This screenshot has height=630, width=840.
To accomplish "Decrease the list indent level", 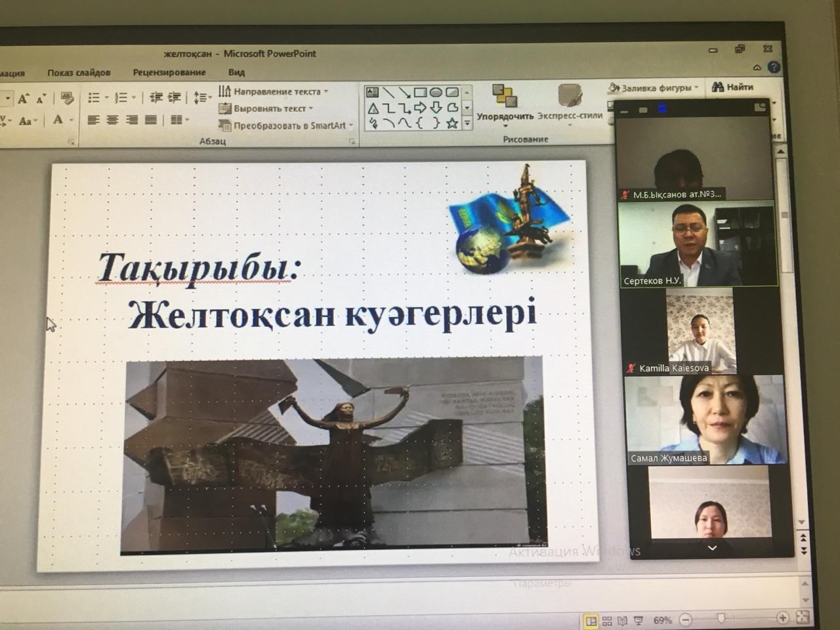I will pos(156,98).
